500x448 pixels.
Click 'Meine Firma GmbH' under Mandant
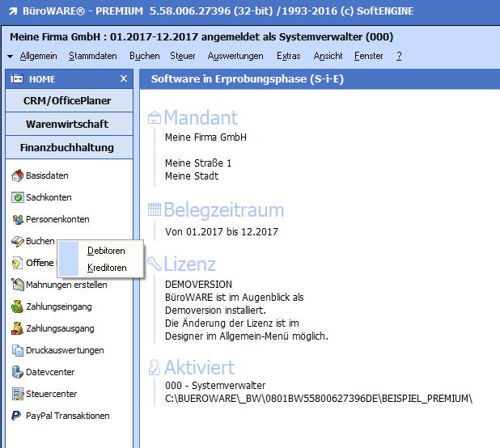(x=206, y=137)
